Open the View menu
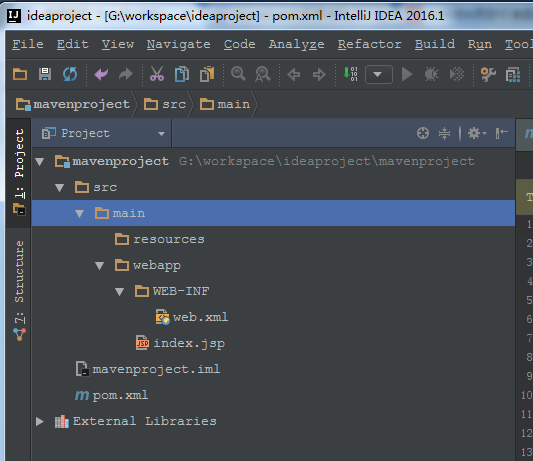This screenshot has height=461, width=533. coord(118,44)
